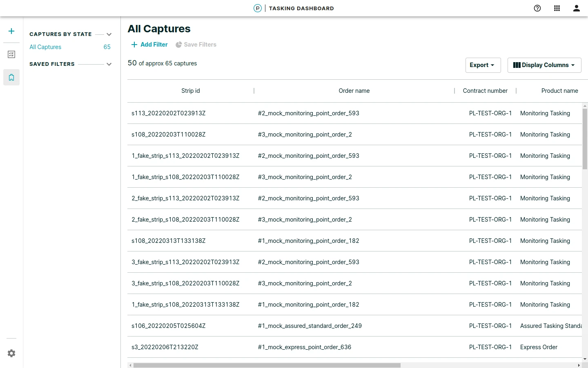The image size is (588, 368).
Task: Open the help question mark icon
Action: tap(537, 8)
